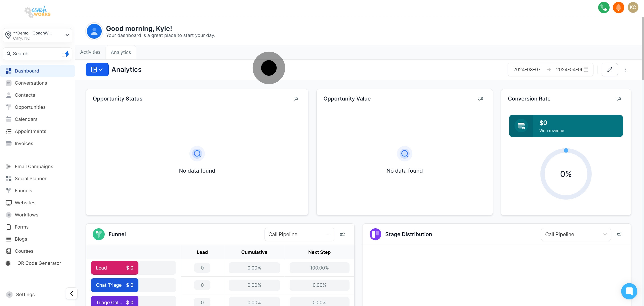Open filter settings on Conversion Rate card

[x=619, y=99]
